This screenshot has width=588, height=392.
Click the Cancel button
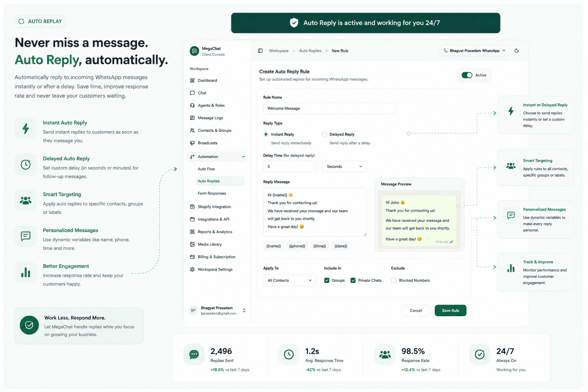(x=416, y=310)
